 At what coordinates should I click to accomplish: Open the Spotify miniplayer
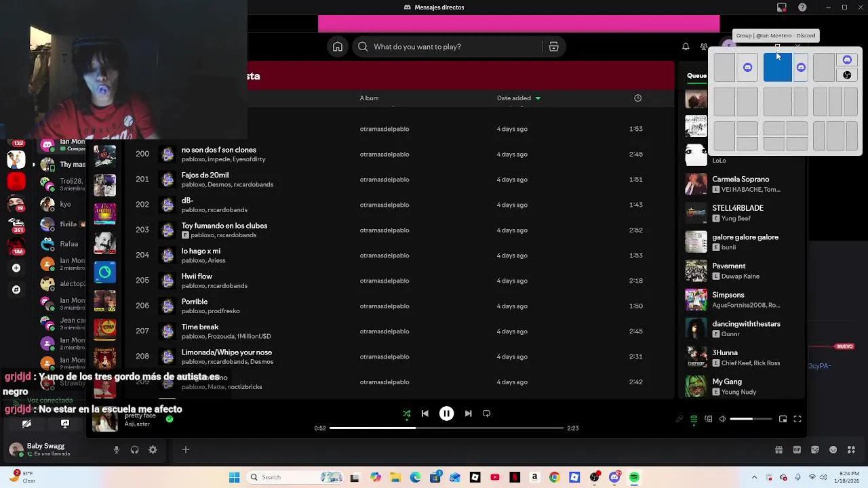click(x=783, y=420)
